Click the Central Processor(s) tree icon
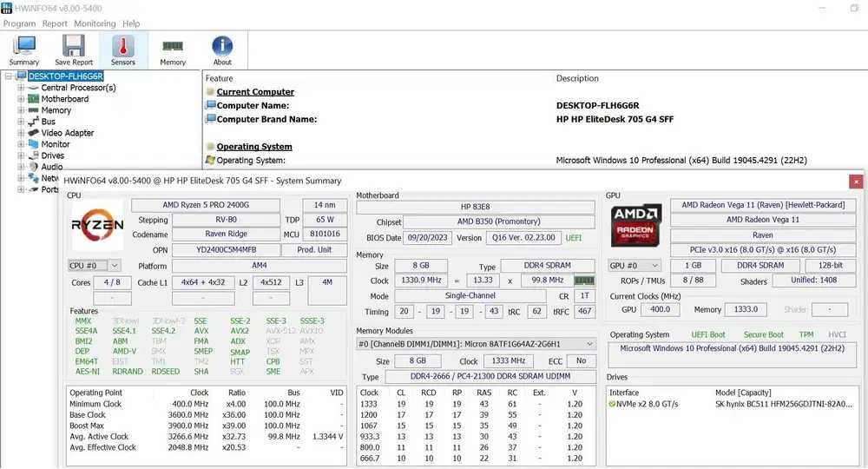This screenshot has width=868, height=469. (33, 88)
